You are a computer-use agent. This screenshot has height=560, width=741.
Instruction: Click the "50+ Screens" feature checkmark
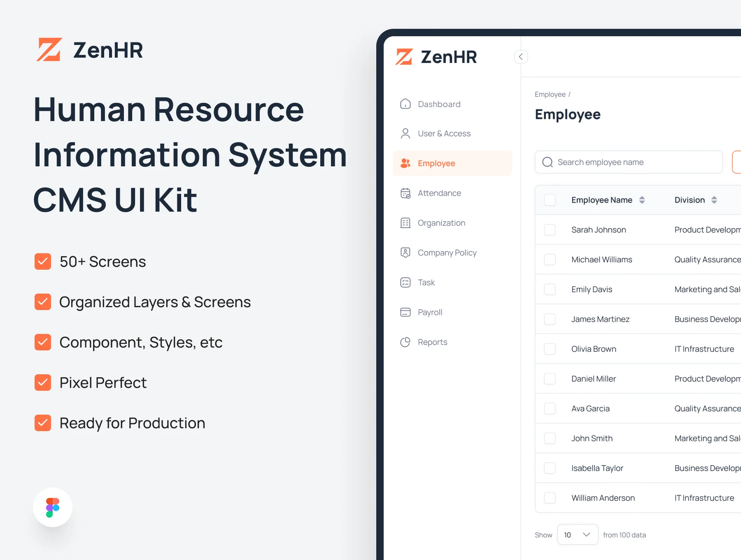tap(43, 261)
